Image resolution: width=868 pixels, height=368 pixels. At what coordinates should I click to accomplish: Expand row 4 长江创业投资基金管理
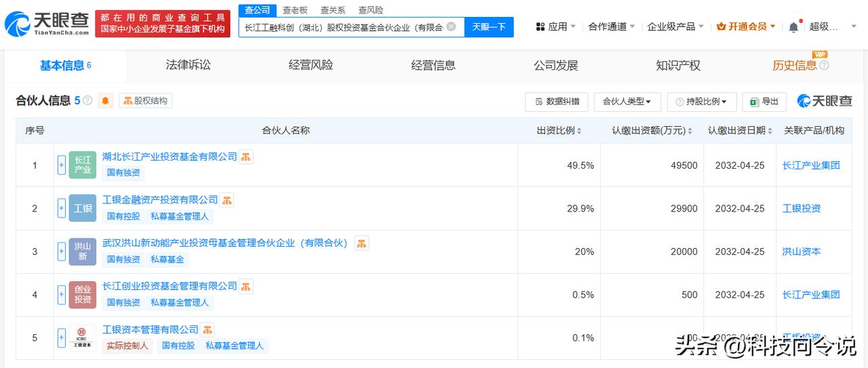62,295
